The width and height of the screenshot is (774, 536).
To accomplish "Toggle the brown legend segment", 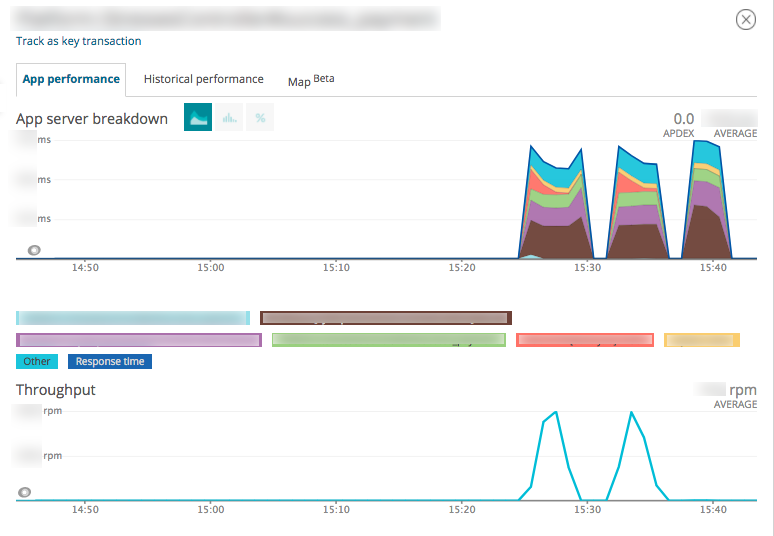I will [x=386, y=318].
